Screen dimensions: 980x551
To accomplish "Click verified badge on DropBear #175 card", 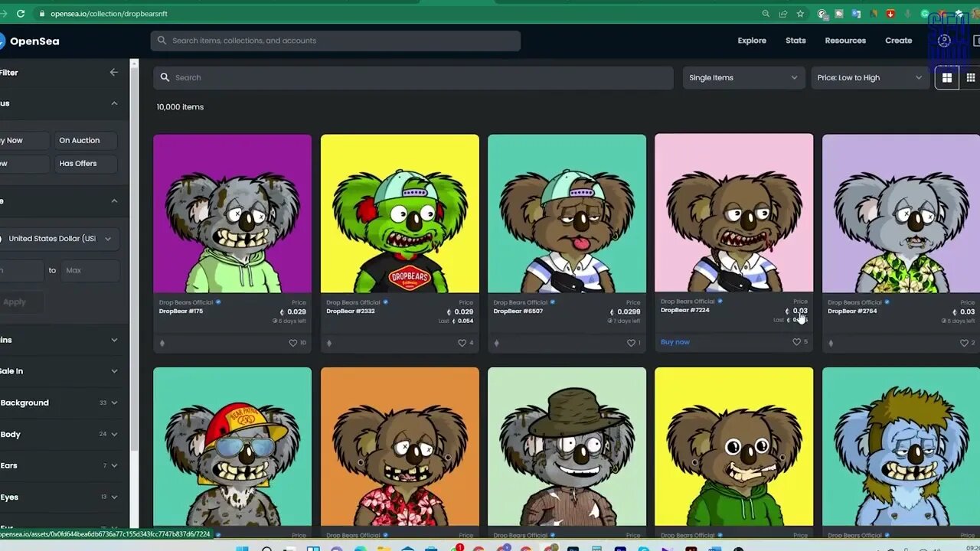I will tap(218, 302).
